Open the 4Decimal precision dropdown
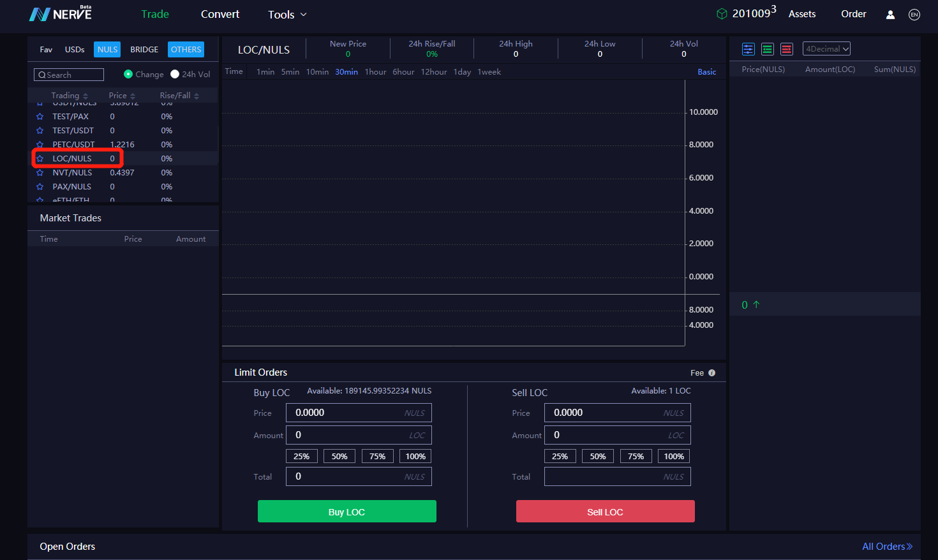 point(826,49)
